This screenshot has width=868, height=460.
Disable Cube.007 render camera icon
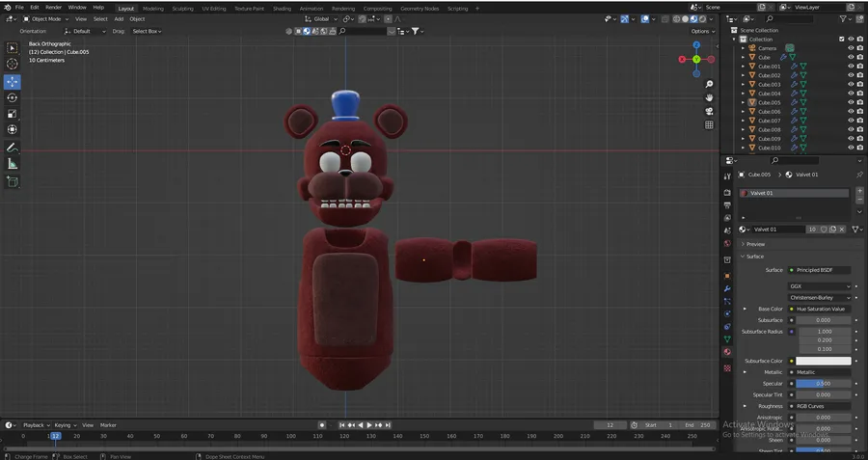click(x=859, y=121)
